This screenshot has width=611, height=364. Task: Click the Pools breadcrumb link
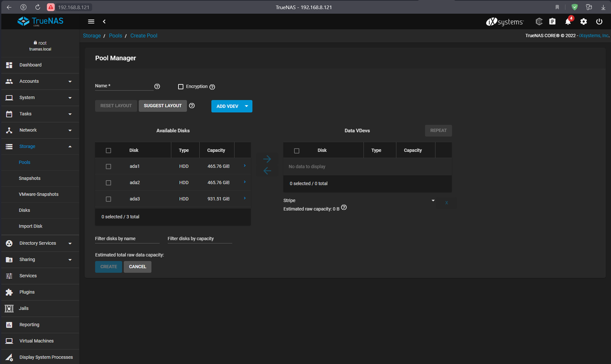coord(116,36)
